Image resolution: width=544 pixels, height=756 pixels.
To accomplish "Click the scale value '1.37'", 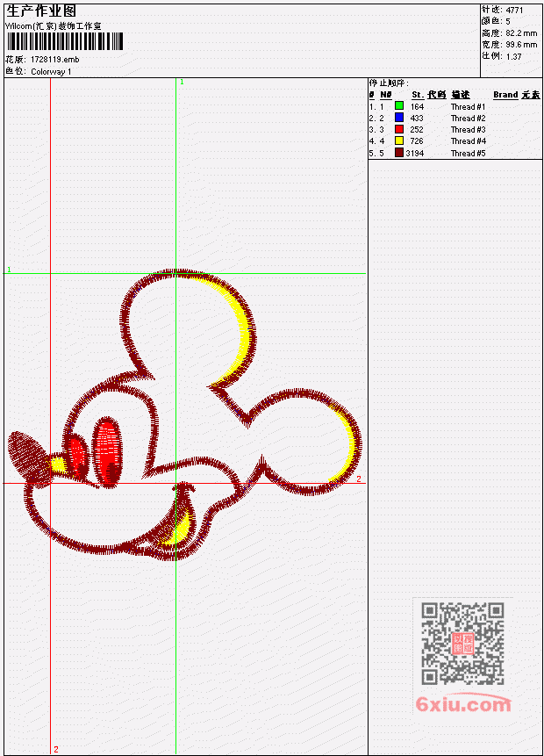I will coord(513,56).
